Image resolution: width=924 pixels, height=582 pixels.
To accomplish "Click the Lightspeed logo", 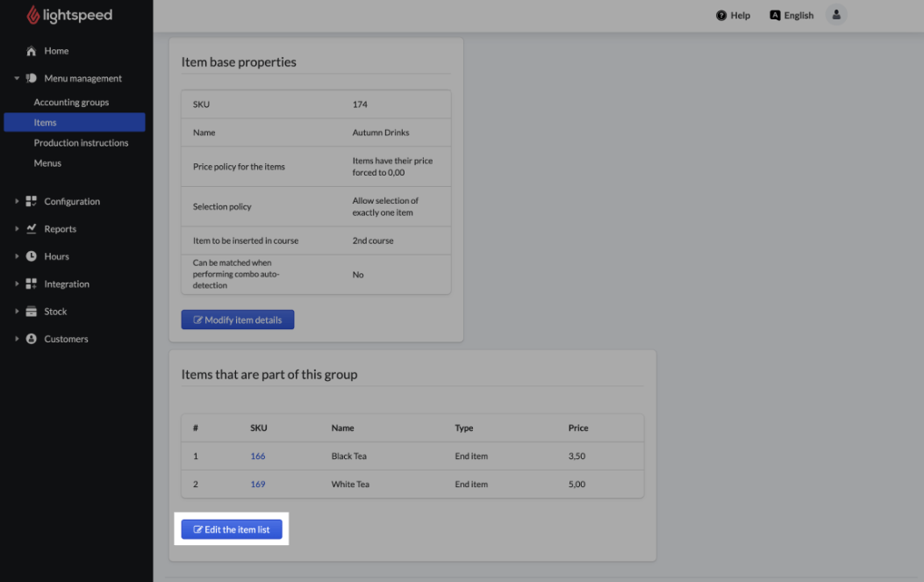I will pyautogui.click(x=69, y=16).
